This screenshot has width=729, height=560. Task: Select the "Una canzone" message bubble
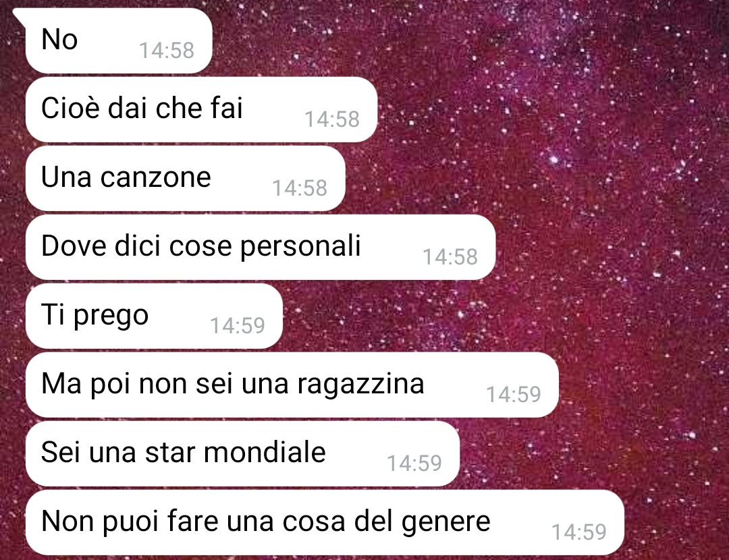[185, 178]
